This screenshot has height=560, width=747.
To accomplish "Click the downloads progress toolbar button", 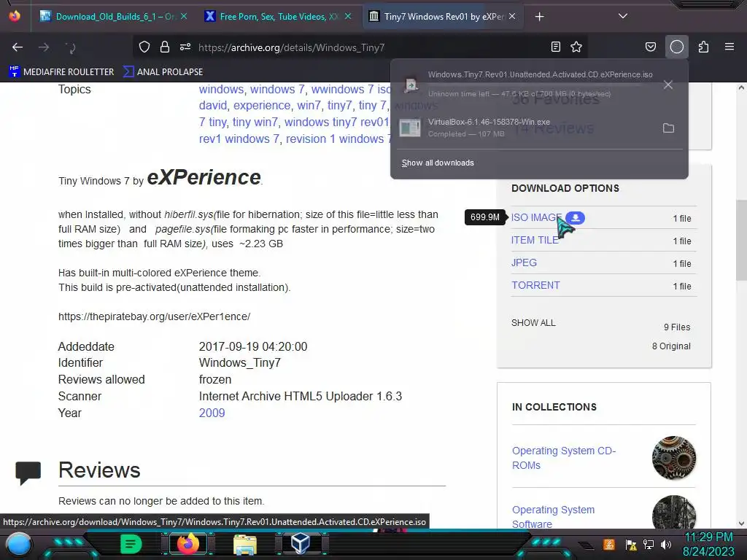I will pyautogui.click(x=677, y=47).
